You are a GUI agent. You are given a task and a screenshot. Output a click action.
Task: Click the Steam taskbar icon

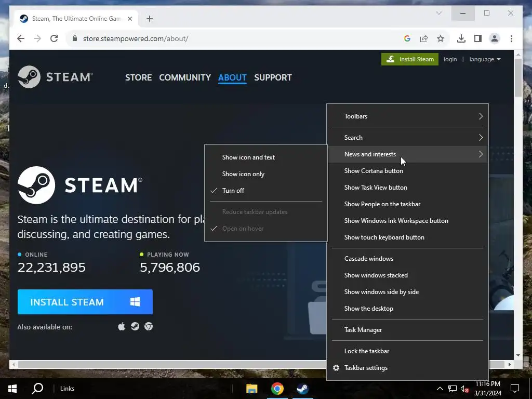[x=303, y=389]
